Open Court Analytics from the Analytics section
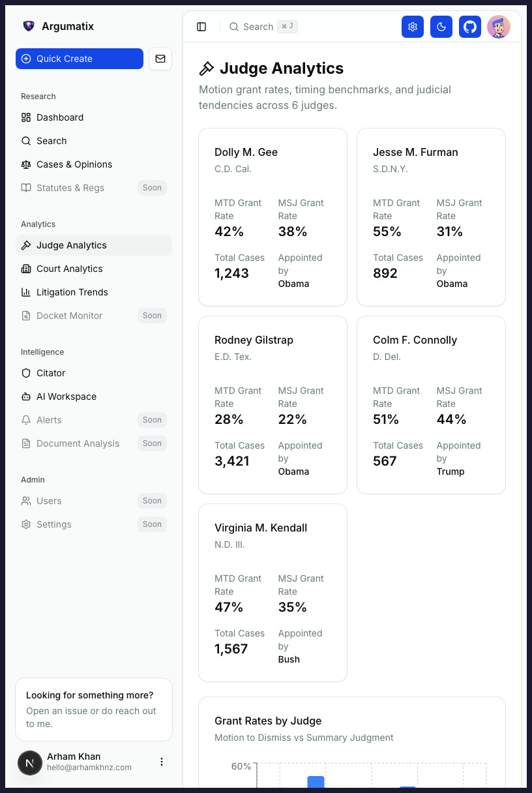The image size is (532, 793). click(x=70, y=269)
